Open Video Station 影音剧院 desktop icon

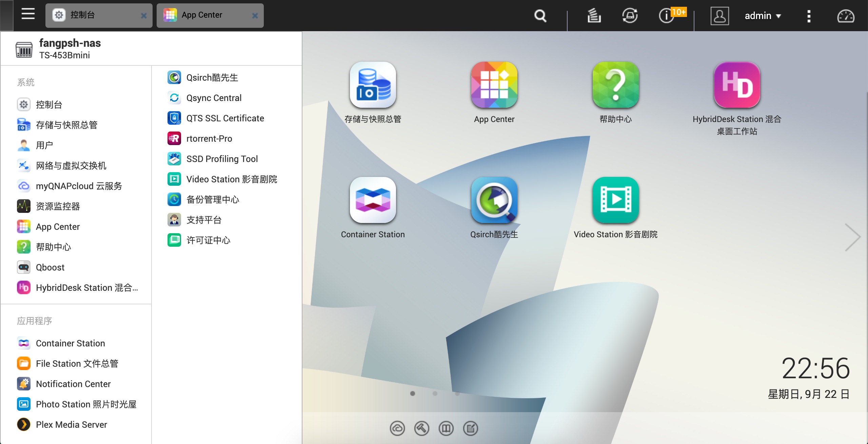[x=615, y=200]
